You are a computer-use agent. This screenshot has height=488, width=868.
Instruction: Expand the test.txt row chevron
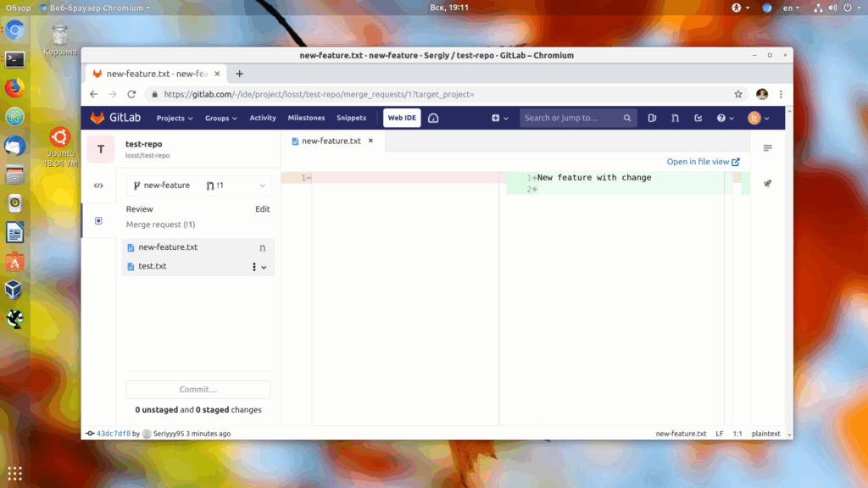(x=264, y=267)
